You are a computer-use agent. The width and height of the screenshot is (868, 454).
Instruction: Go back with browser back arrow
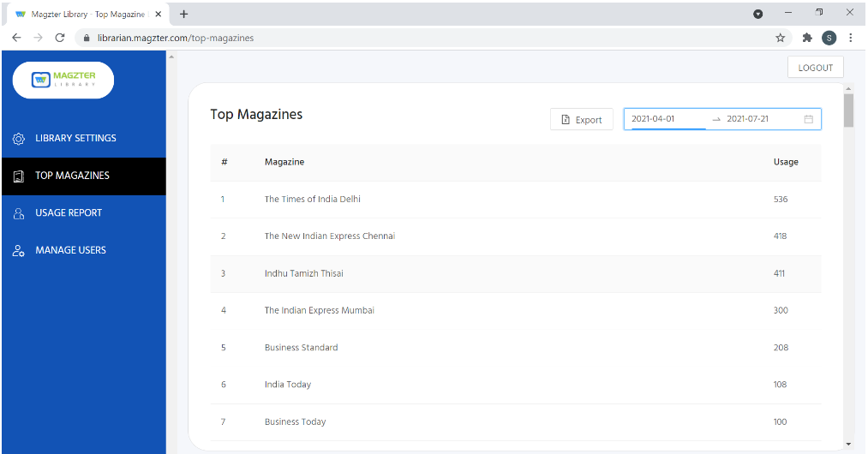(16, 38)
